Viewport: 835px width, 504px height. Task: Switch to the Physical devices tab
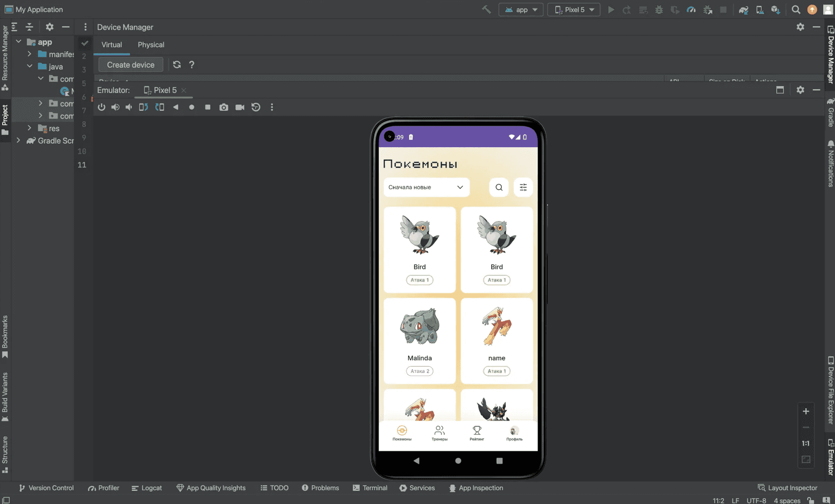(x=151, y=45)
